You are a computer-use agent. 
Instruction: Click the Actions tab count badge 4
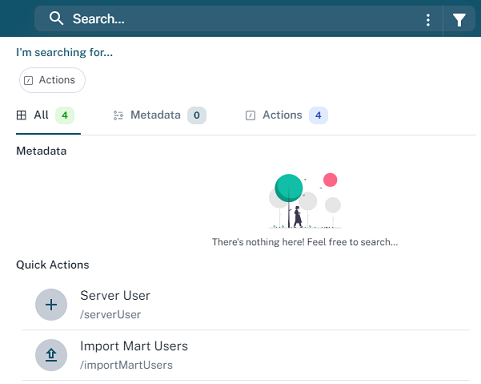click(x=318, y=115)
